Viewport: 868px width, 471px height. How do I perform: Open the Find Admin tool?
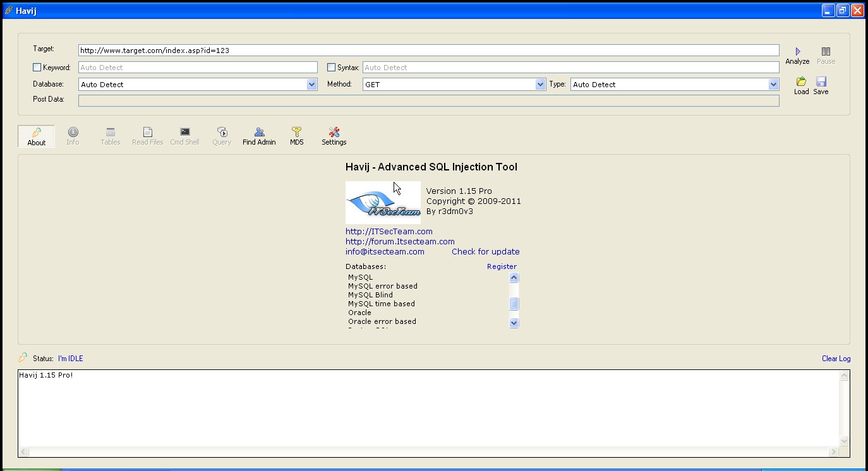pyautogui.click(x=259, y=136)
